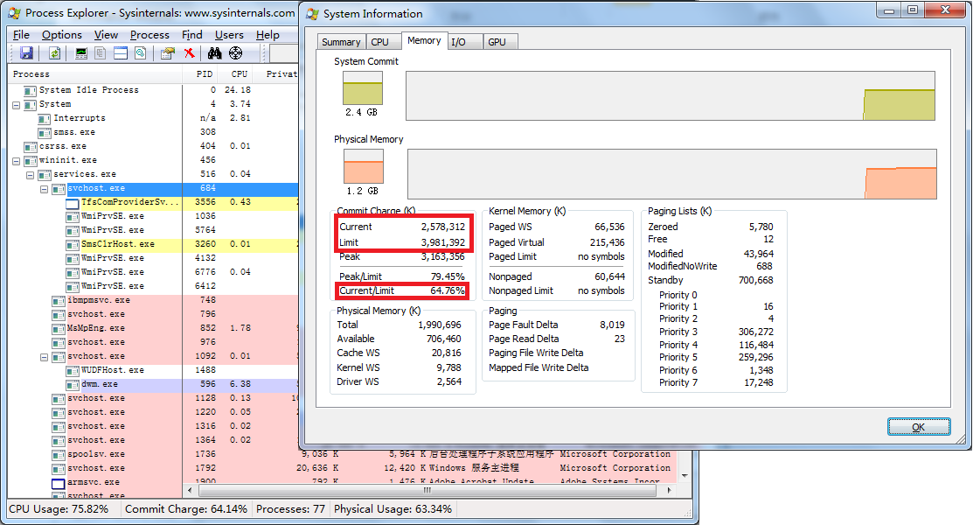Click CPU Usage 75.82% in status bar
Screen dimensions: 980x525
tap(59, 509)
